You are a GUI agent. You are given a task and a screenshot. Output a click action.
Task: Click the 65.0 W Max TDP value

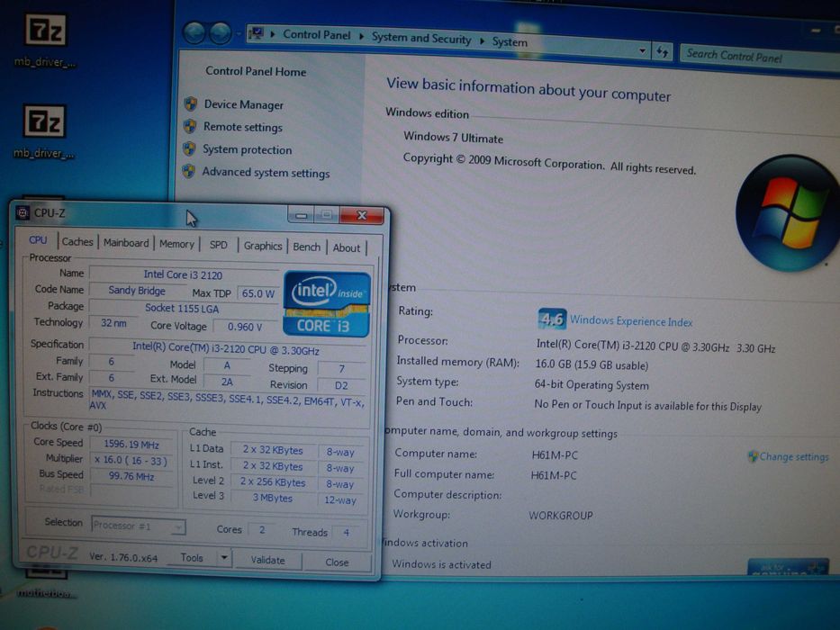click(x=257, y=293)
